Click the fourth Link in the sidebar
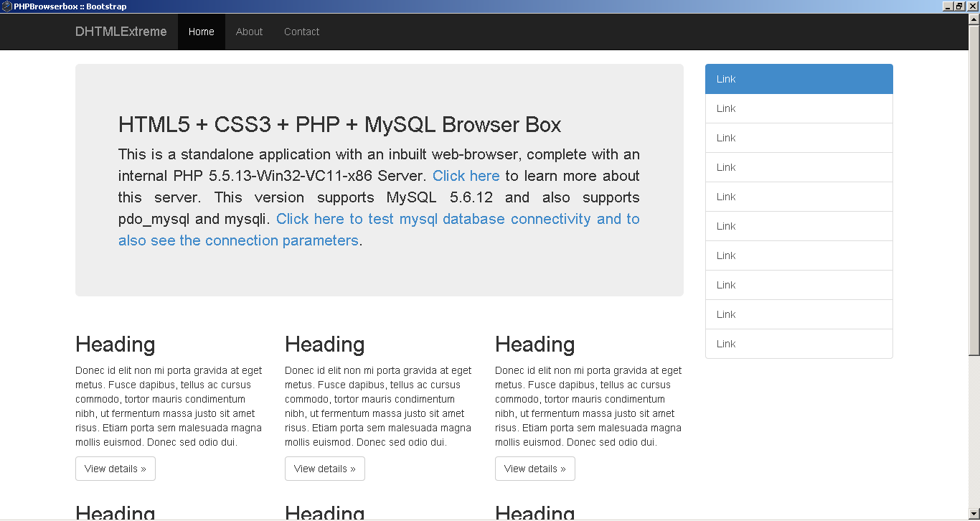This screenshot has width=980, height=521. click(x=798, y=167)
